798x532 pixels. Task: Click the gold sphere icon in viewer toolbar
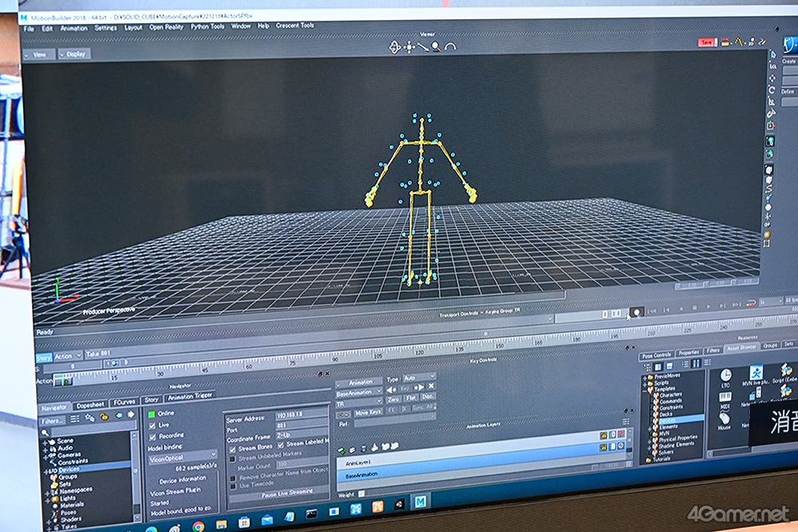767,234
